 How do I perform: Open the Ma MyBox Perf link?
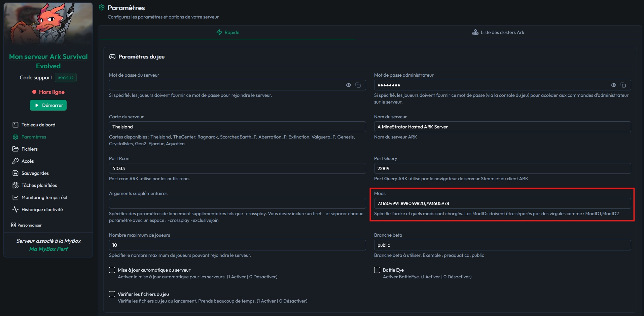tap(48, 249)
